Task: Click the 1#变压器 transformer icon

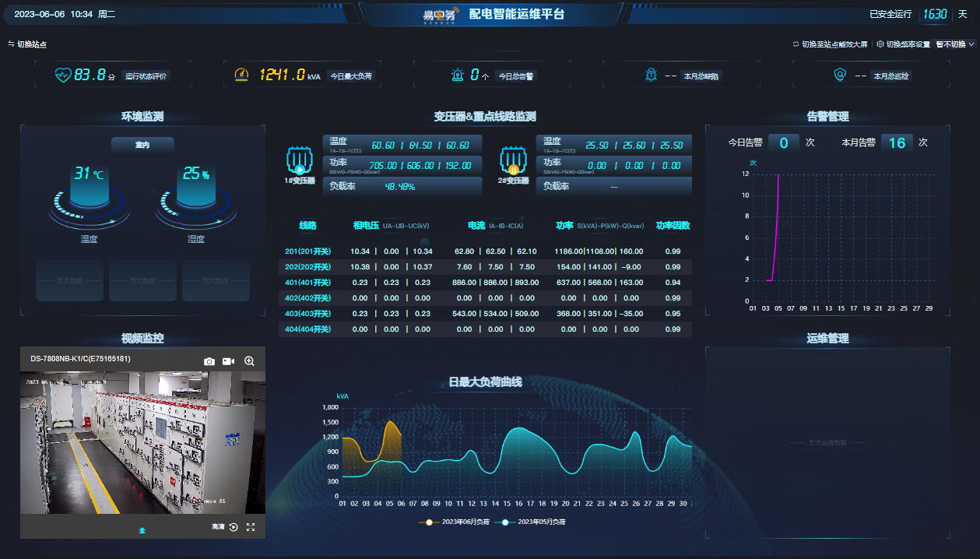Action: click(300, 161)
